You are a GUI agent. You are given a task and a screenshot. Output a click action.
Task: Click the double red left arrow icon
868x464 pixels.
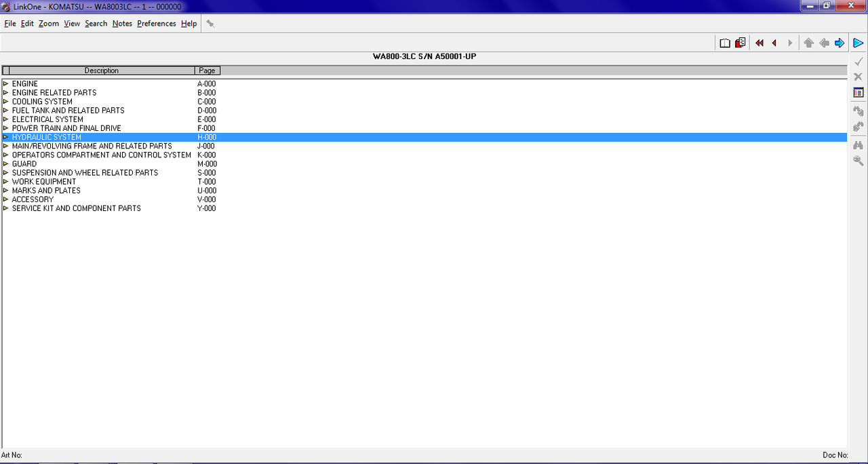point(759,43)
